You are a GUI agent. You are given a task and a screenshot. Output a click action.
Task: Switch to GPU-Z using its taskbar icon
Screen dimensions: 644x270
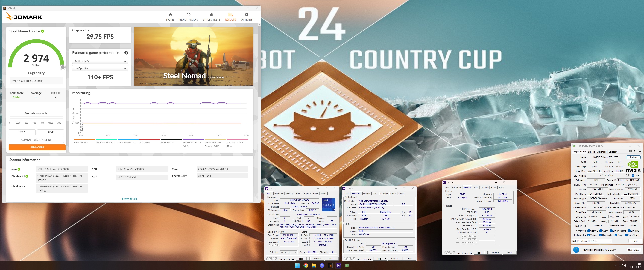pyautogui.click(x=347, y=265)
